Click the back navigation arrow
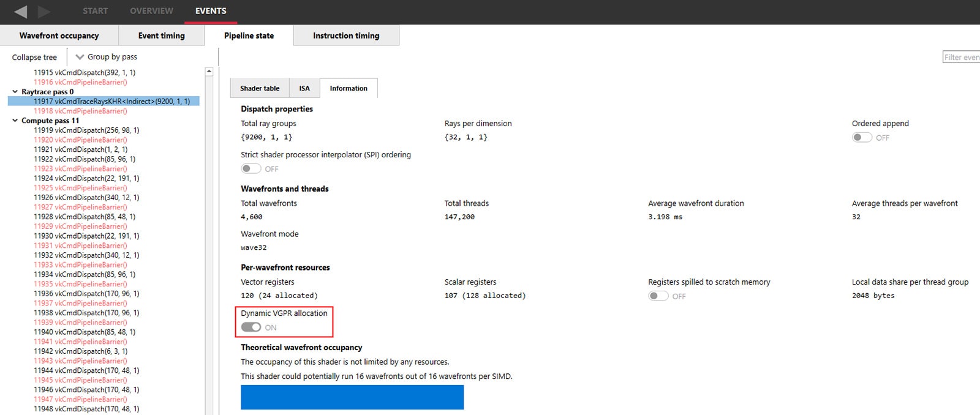The width and height of the screenshot is (980, 415). tap(21, 12)
